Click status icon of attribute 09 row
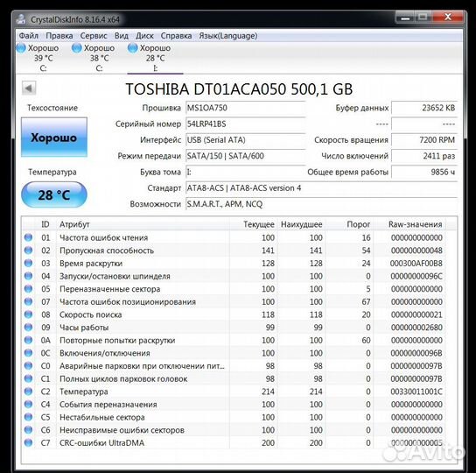The image size is (476, 473). coord(28,327)
